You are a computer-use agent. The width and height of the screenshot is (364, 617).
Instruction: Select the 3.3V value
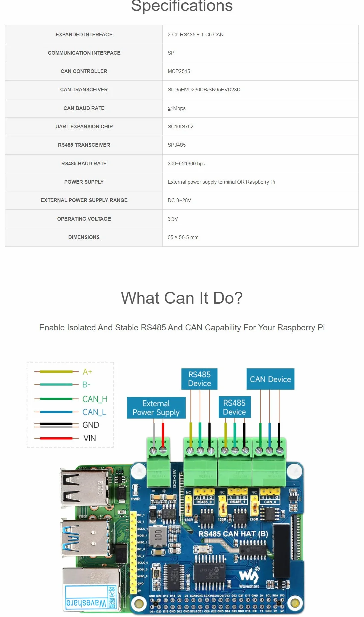click(173, 219)
